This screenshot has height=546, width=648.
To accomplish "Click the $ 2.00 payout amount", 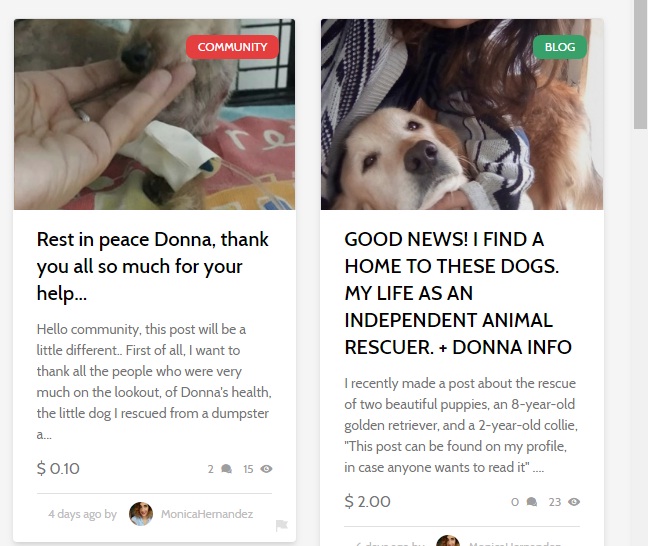I will pyautogui.click(x=367, y=501).
